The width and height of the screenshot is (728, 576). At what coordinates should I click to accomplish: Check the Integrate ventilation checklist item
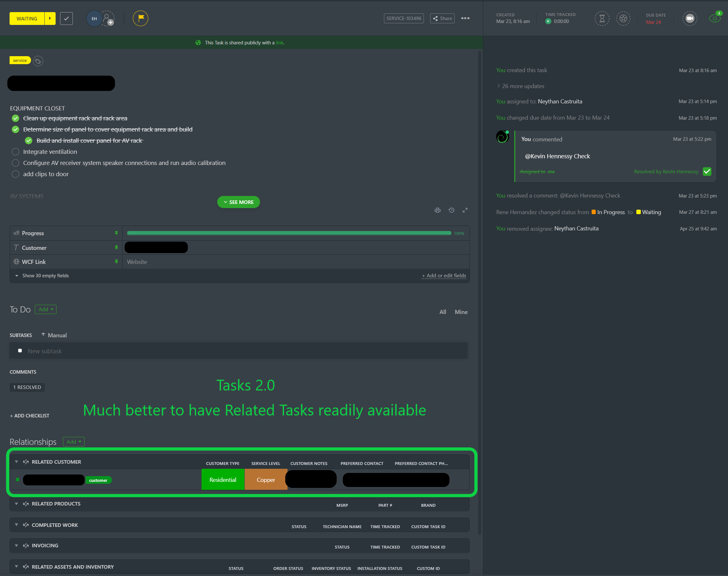15,152
